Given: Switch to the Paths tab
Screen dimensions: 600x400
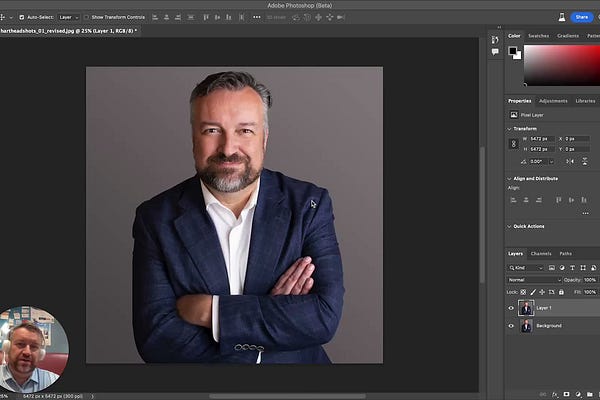Looking at the screenshot, I should tap(566, 254).
